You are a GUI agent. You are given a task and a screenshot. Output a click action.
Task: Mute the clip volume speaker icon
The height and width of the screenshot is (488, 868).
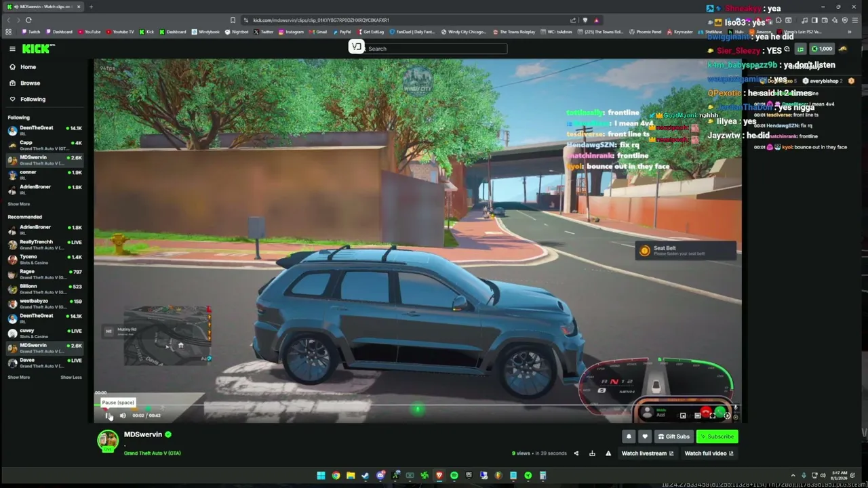(123, 415)
